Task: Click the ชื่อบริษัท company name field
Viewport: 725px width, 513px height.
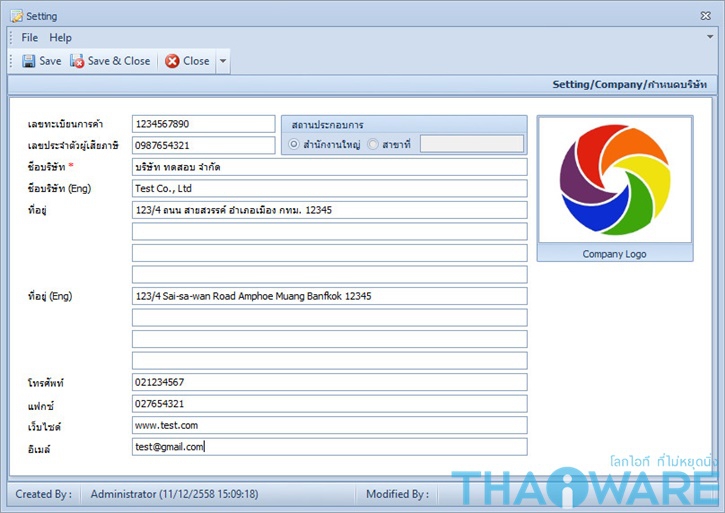Action: (x=330, y=167)
